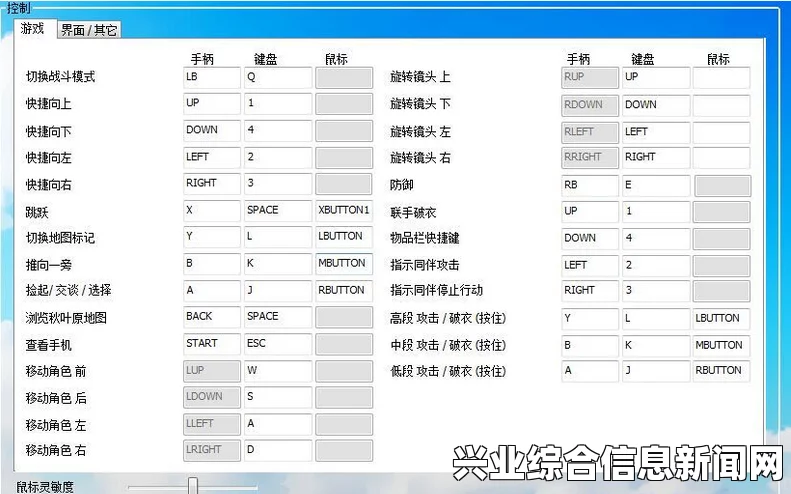Click gamepad field Y for 高段攻击
The image size is (791, 494).
pyautogui.click(x=590, y=319)
